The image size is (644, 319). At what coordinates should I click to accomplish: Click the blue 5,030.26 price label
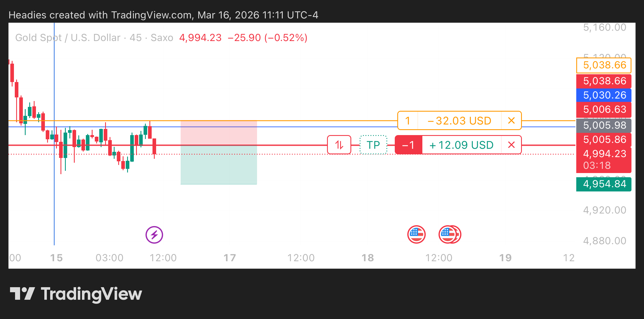pos(604,95)
